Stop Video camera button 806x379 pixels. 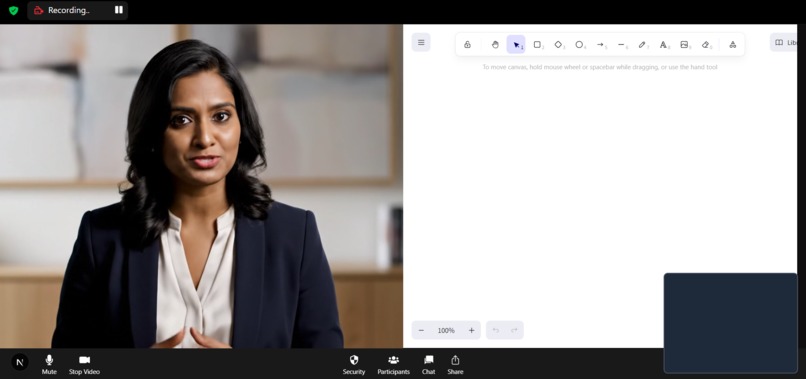point(84,365)
